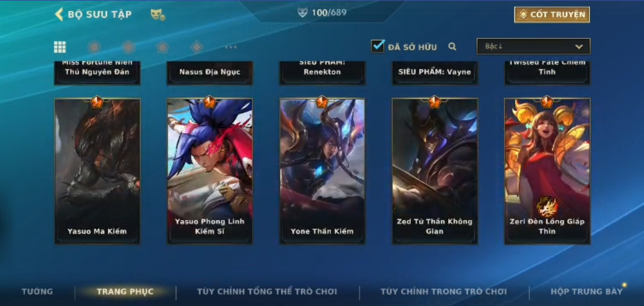The image size is (644, 306).
Task: Expand sort options using the chevron arrow
Action: [579, 46]
